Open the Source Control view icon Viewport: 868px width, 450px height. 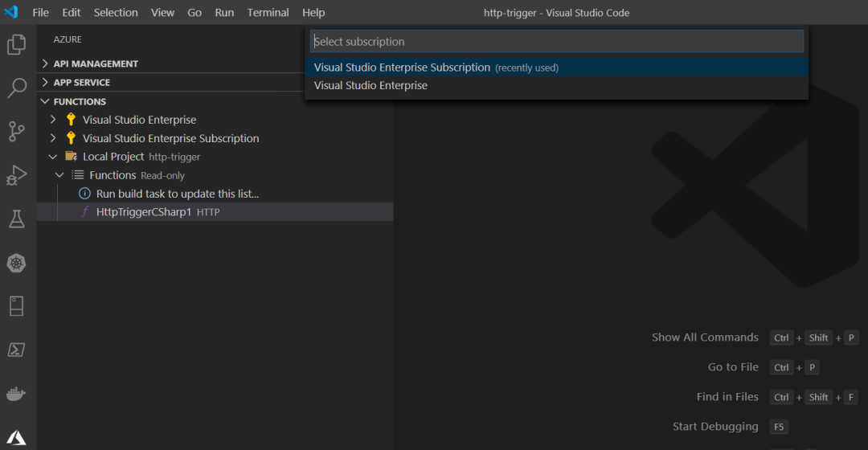(x=17, y=132)
